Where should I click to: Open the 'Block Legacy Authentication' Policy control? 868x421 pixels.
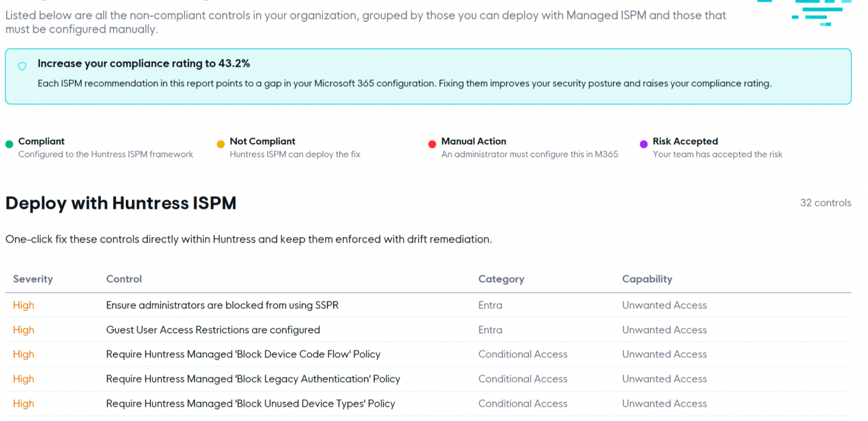pyautogui.click(x=253, y=379)
